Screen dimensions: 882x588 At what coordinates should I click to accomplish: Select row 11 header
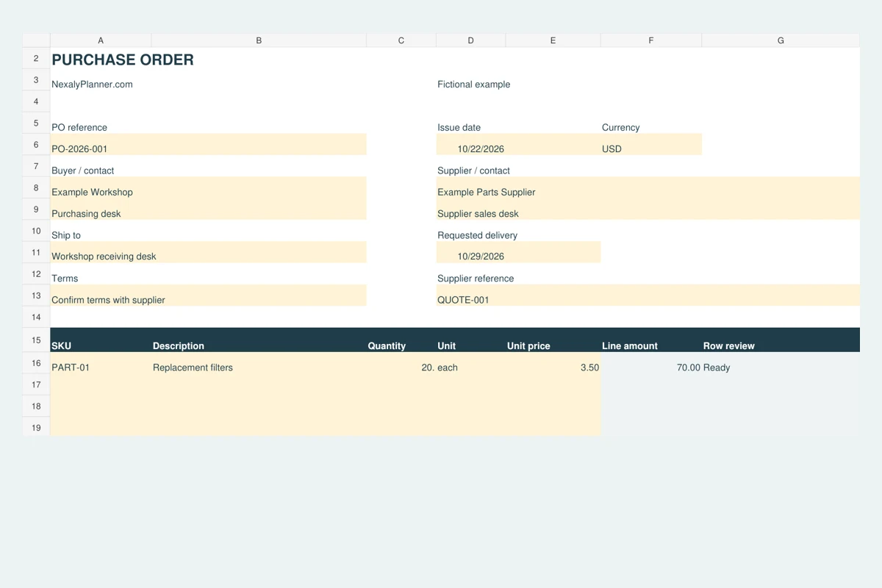click(36, 252)
